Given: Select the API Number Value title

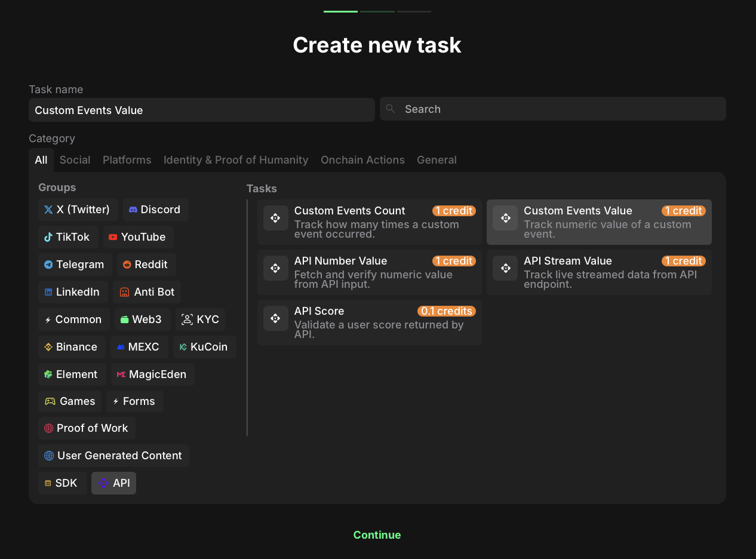Looking at the screenshot, I should point(340,261).
